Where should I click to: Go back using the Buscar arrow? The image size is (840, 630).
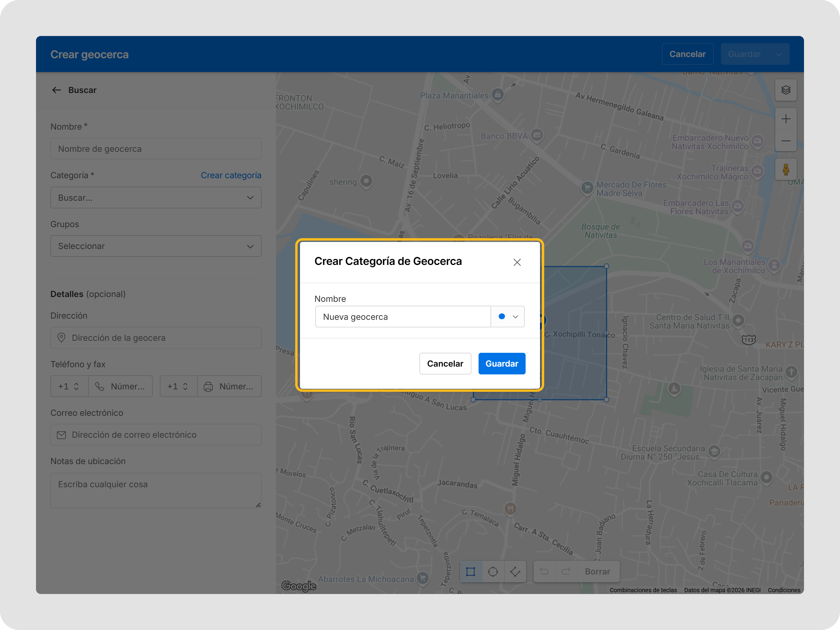pyautogui.click(x=57, y=90)
